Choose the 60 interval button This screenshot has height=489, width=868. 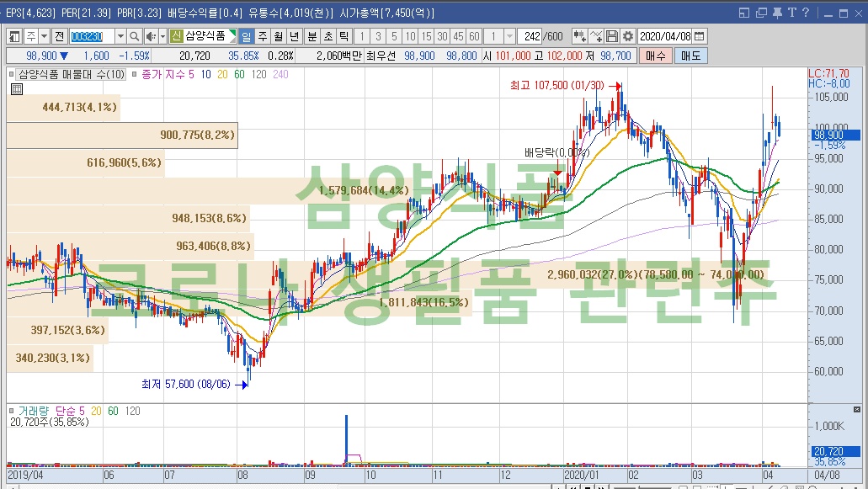474,36
